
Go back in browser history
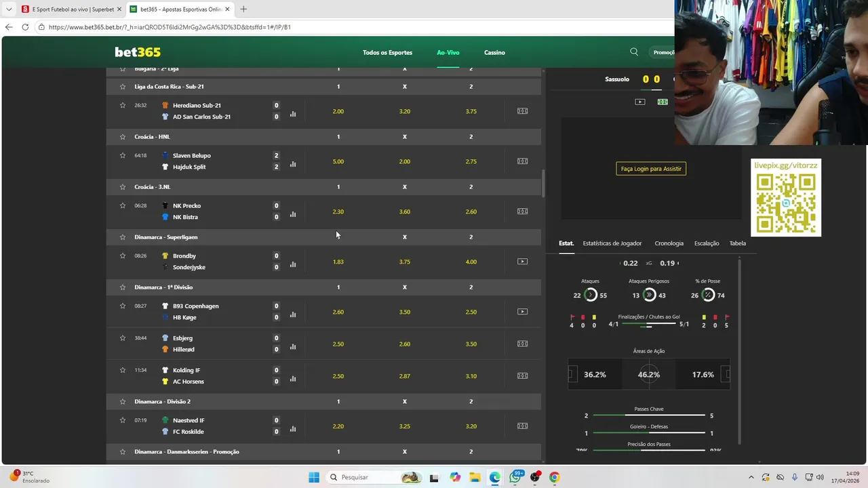point(9,27)
